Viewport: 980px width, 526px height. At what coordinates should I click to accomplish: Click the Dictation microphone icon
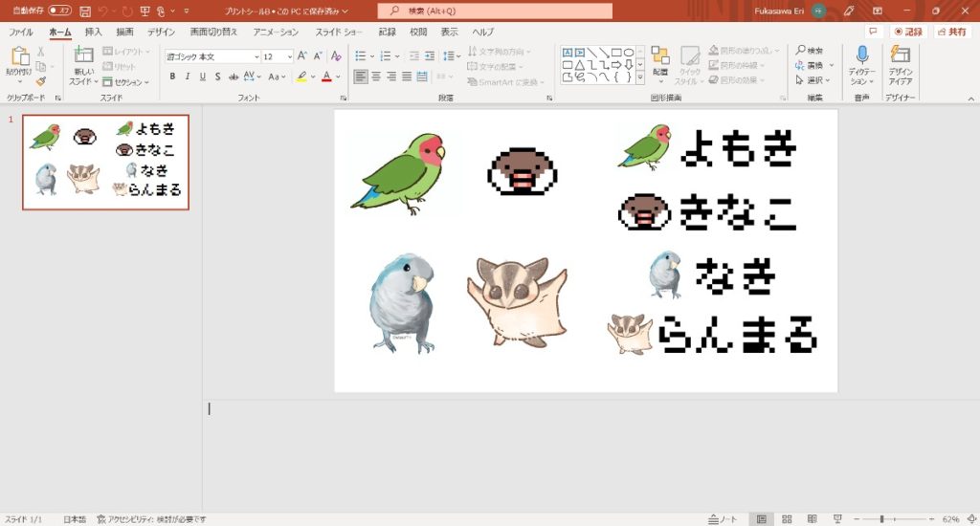pos(861,55)
